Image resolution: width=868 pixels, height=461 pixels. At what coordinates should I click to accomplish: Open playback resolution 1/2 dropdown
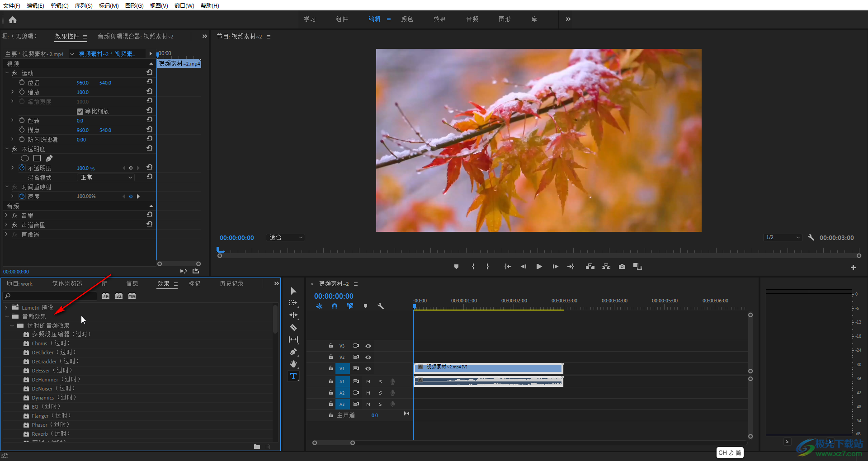[783, 237]
